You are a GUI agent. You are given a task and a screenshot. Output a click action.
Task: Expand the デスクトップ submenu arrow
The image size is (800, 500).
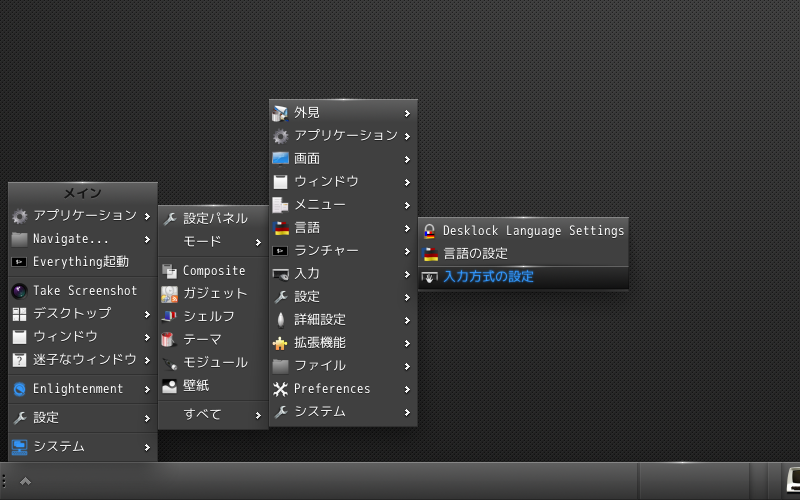147,314
